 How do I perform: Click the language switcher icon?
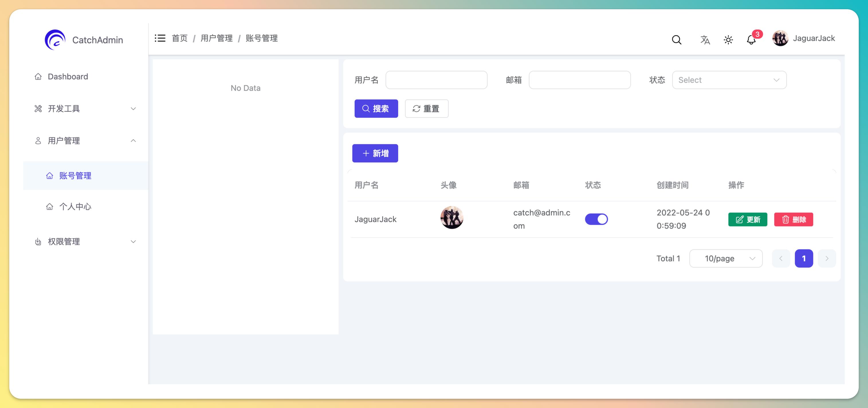coord(705,40)
